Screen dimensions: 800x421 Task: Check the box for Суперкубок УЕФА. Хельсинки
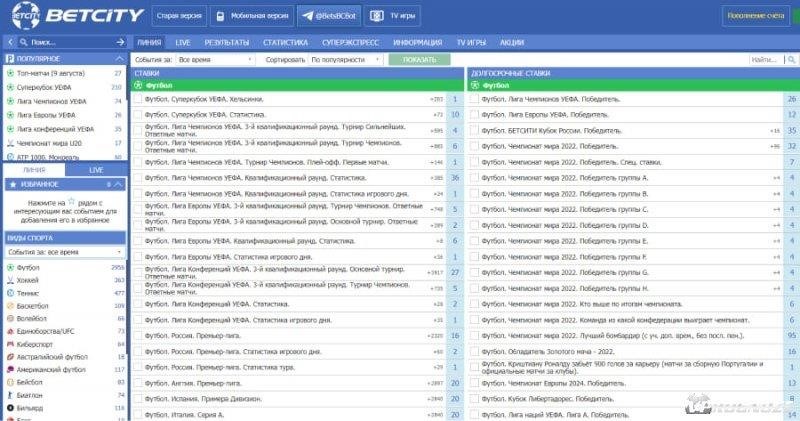coord(138,99)
